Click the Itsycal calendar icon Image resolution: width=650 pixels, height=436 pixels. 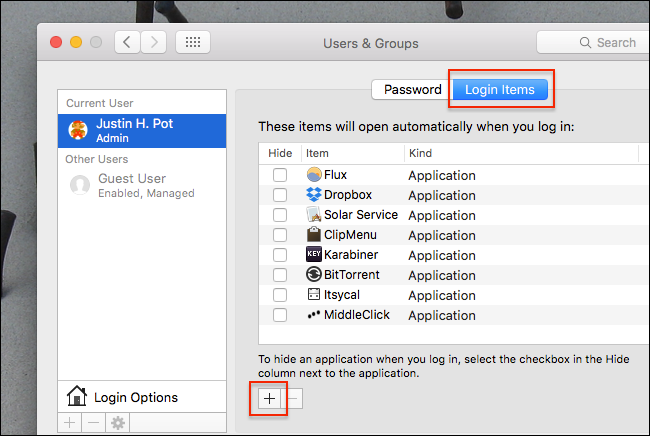tap(314, 294)
